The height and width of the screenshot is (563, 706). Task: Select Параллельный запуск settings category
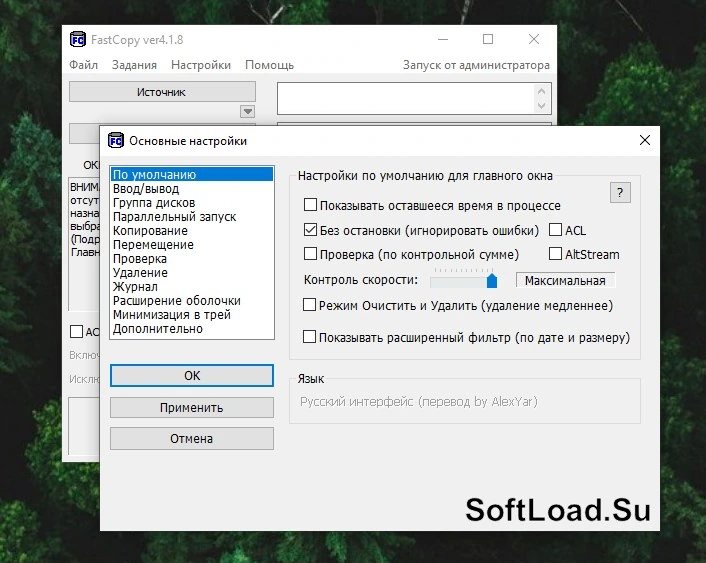point(192,217)
